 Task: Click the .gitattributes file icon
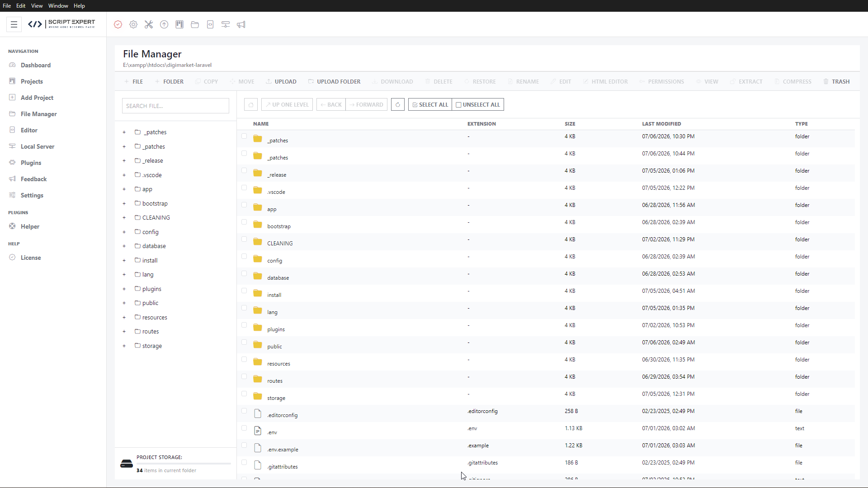[x=258, y=465]
